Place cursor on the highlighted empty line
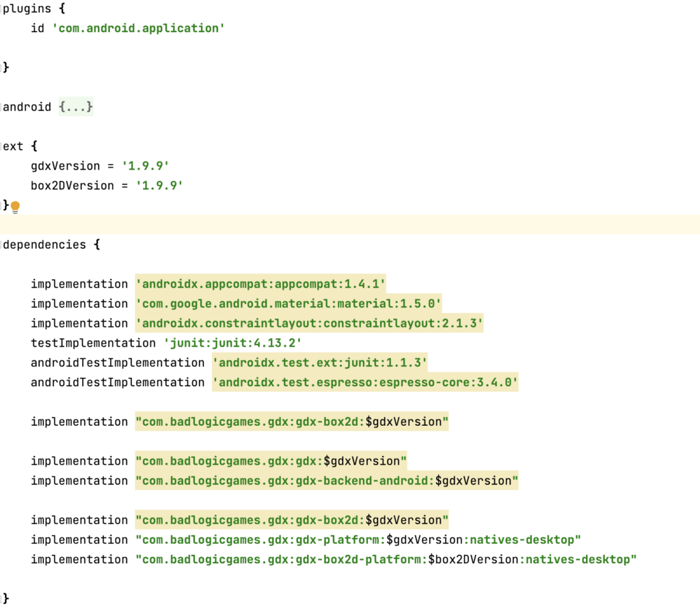 [x=350, y=225]
